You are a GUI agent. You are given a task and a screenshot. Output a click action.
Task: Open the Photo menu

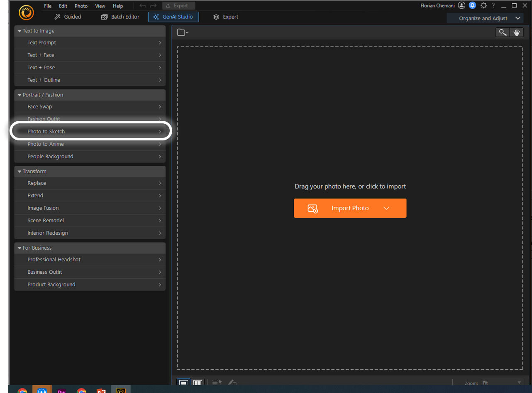tap(81, 6)
